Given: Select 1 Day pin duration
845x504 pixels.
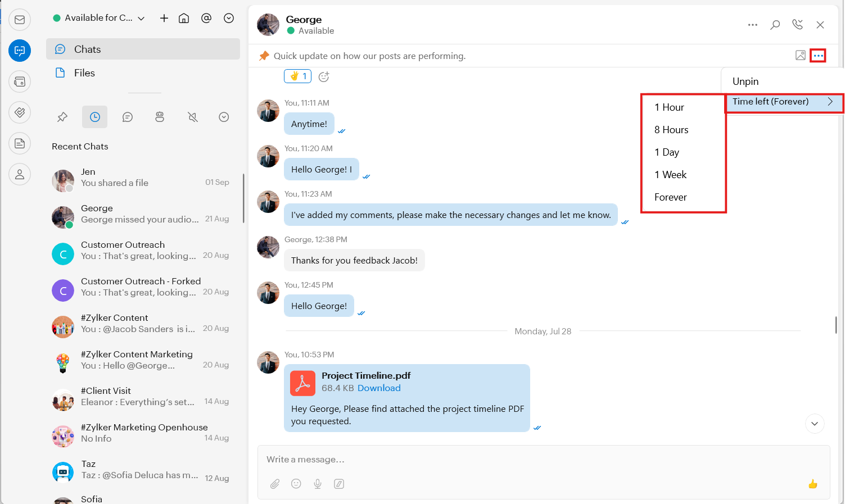Looking at the screenshot, I should [x=667, y=152].
